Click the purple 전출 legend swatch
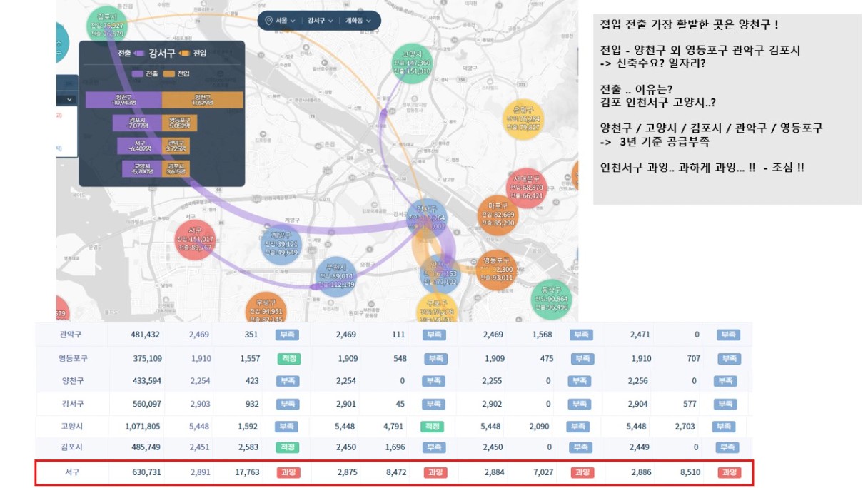The width and height of the screenshot is (868, 488). (x=138, y=73)
